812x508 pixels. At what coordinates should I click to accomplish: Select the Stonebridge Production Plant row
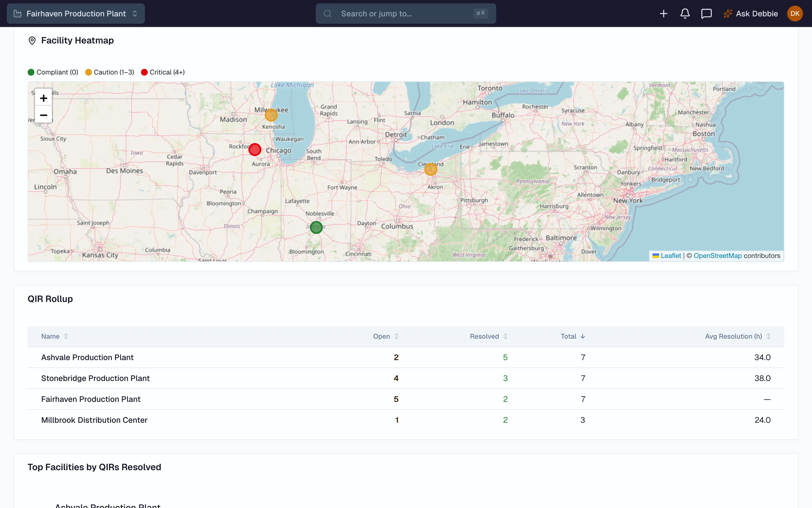coord(406,378)
